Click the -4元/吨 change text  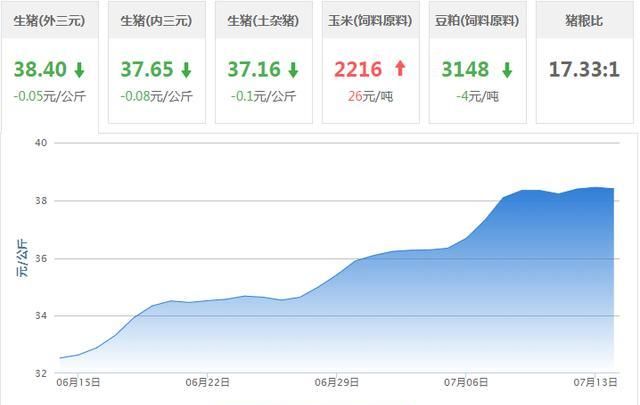point(477,96)
